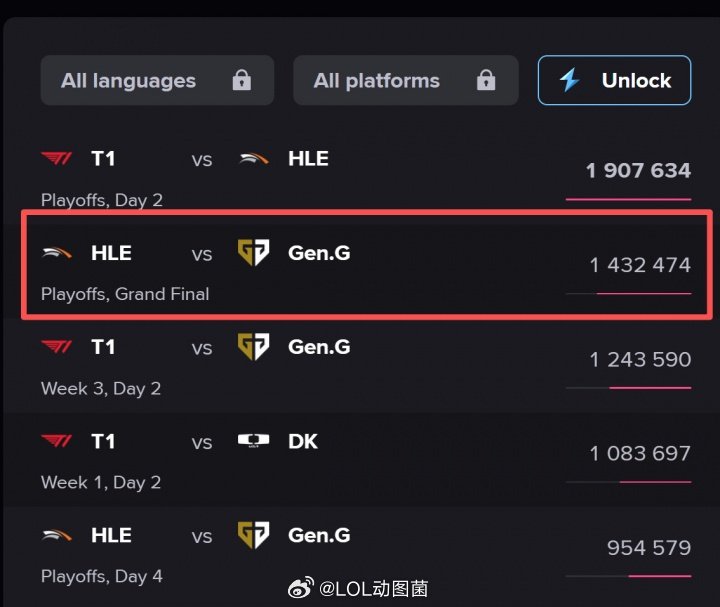Click the viewer bar under 1 432 474
Viewport: 720px width, 607px height.
click(628, 293)
